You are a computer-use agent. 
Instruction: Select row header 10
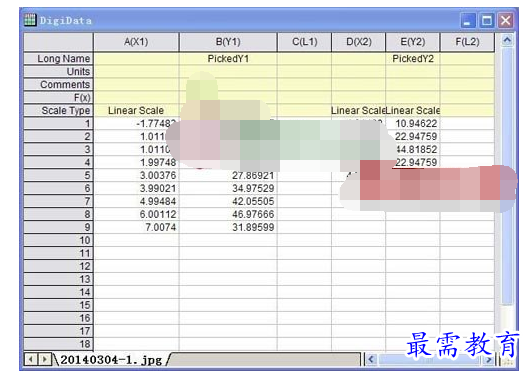coord(59,240)
